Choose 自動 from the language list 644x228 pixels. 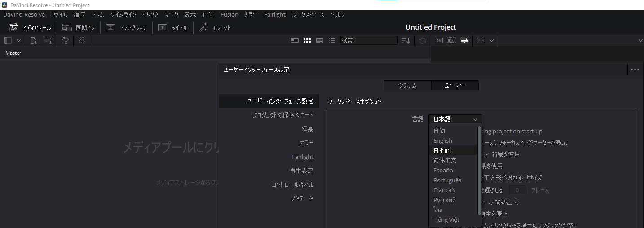(453, 131)
